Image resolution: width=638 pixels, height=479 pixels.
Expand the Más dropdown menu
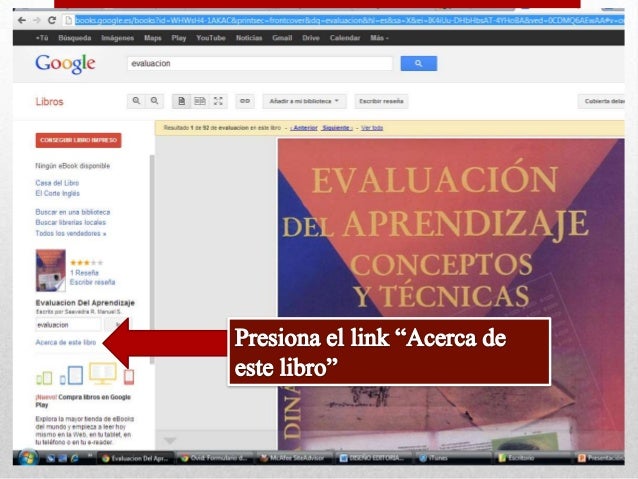379,38
